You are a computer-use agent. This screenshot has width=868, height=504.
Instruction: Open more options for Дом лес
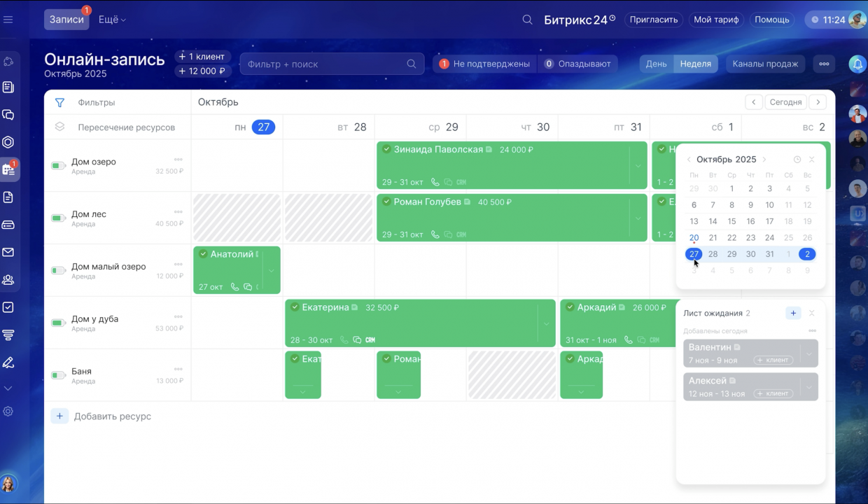pos(178,212)
